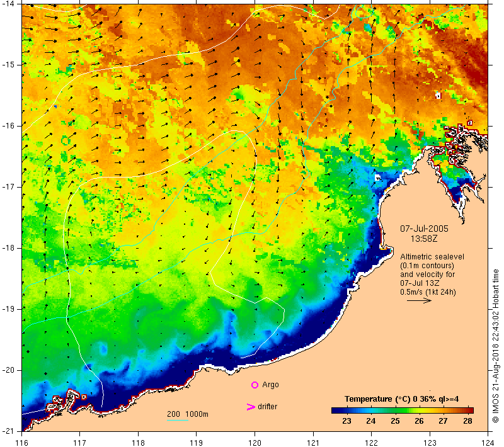Click the color bar tick label 23
The width and height of the screenshot is (504, 447).
coord(346,421)
